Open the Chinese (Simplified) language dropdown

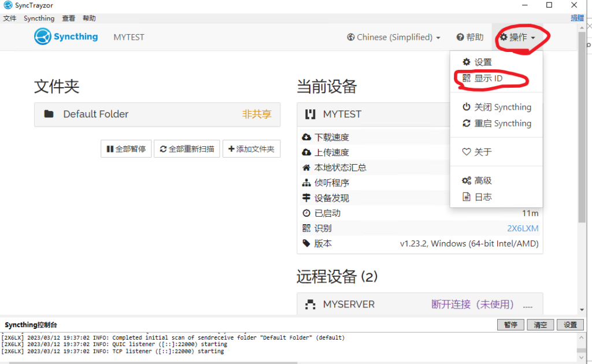click(394, 37)
